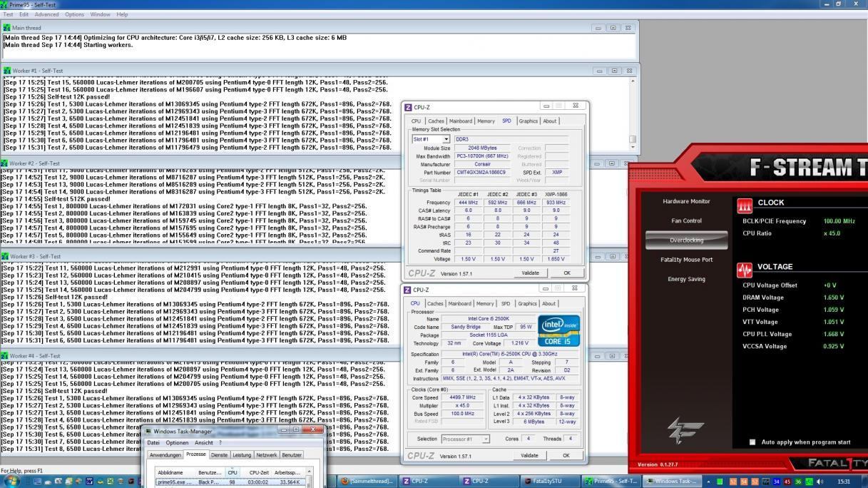Open Prime95 Help menu
868x488 pixels.
pyautogui.click(x=122, y=14)
